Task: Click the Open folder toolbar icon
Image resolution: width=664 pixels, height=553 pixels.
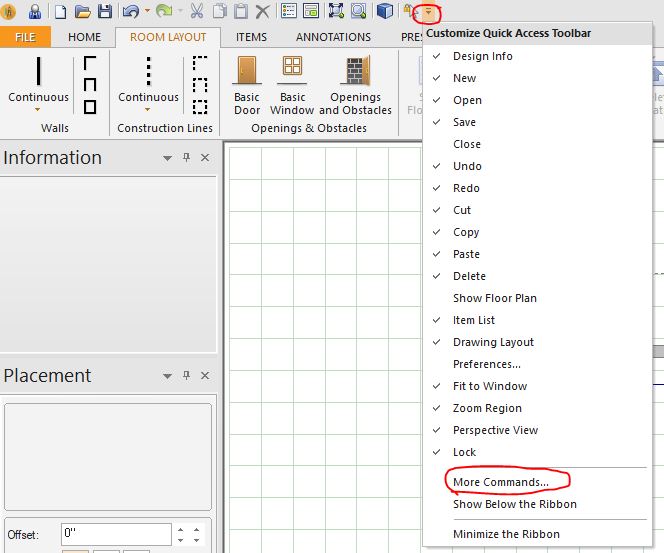Action: click(83, 11)
